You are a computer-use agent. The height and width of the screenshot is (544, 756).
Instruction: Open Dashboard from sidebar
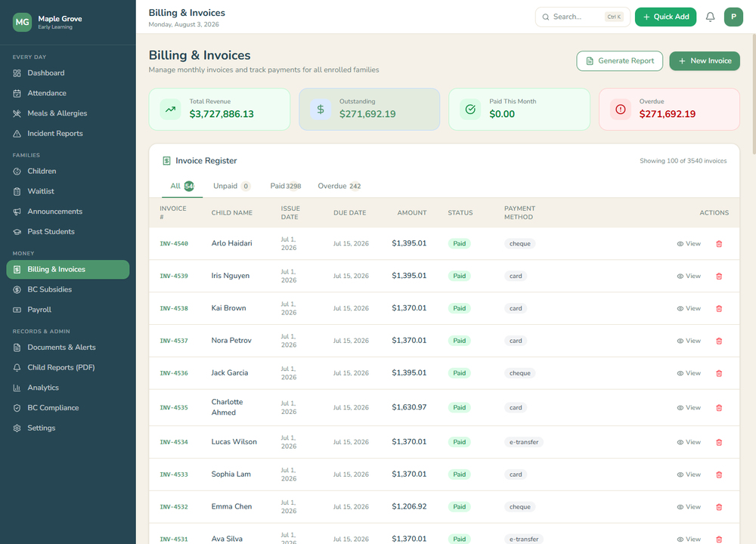click(68, 73)
